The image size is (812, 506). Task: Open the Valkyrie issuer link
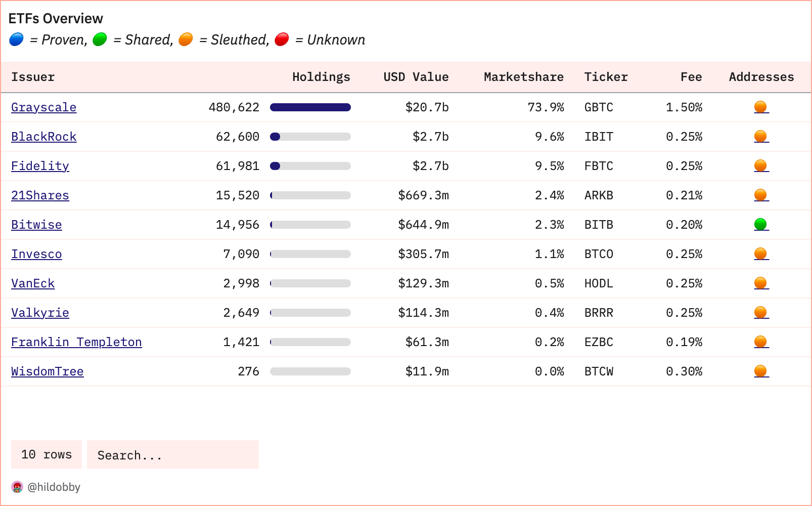pyautogui.click(x=40, y=313)
